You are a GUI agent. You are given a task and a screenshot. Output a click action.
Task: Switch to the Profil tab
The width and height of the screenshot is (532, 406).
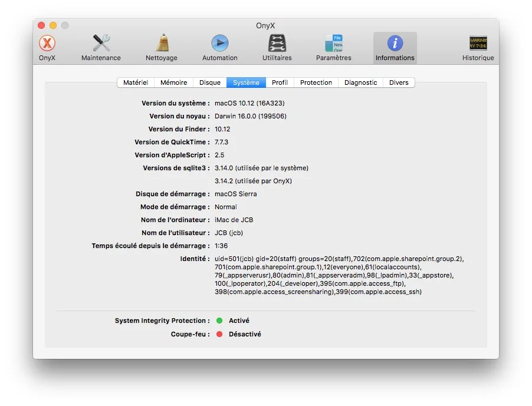[x=280, y=82]
